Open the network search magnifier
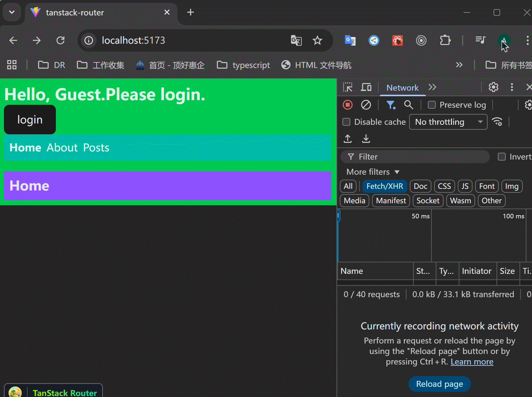532x397 pixels. pos(408,105)
